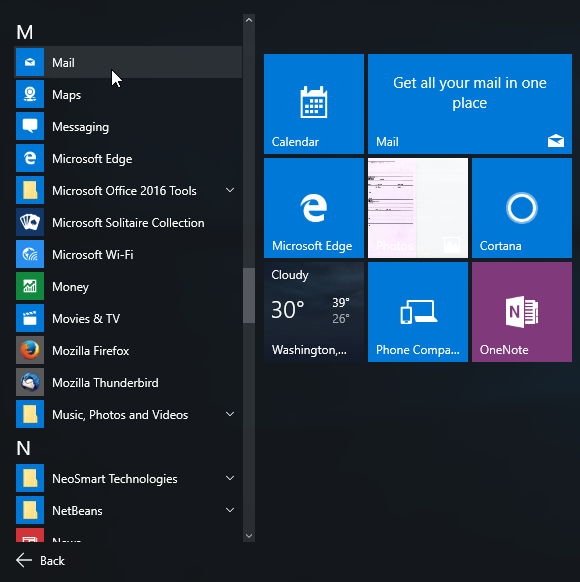Launch Maps from the app list icon
Image resolution: width=580 pixels, height=582 pixels.
tap(30, 94)
